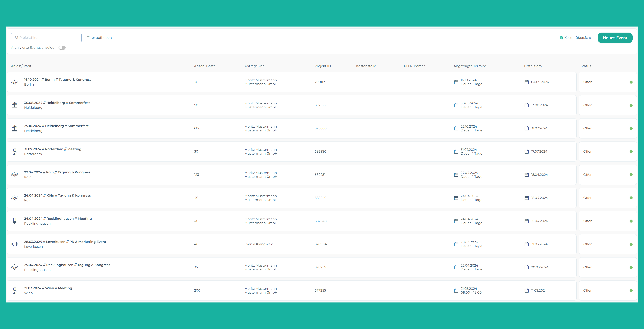Click the Offen status of Köln 682251 event
This screenshot has height=329, width=644.
tap(588, 175)
